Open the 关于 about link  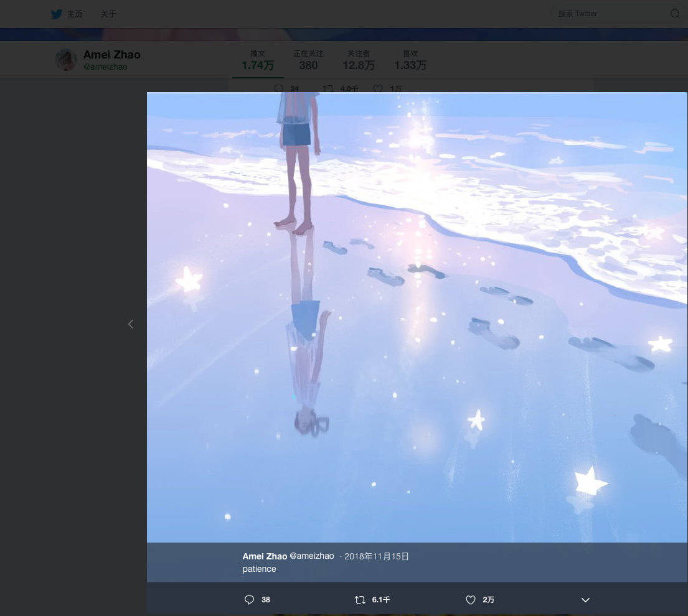[x=108, y=14]
